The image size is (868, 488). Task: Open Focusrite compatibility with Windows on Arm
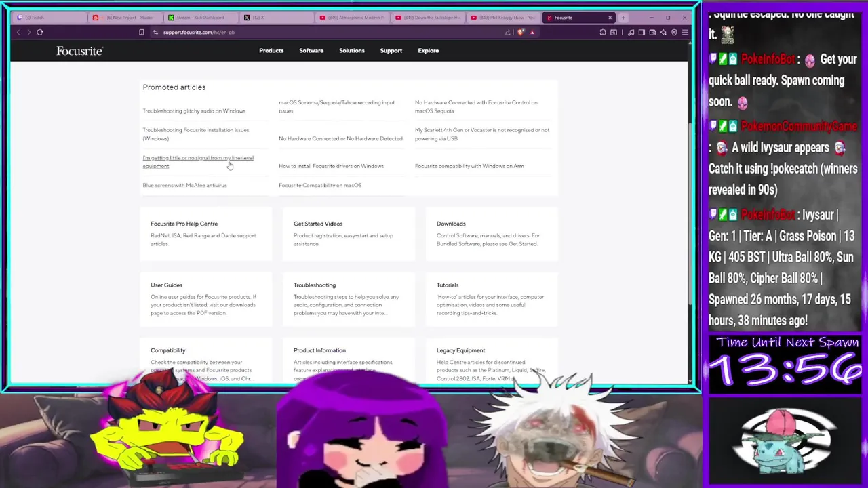(469, 166)
